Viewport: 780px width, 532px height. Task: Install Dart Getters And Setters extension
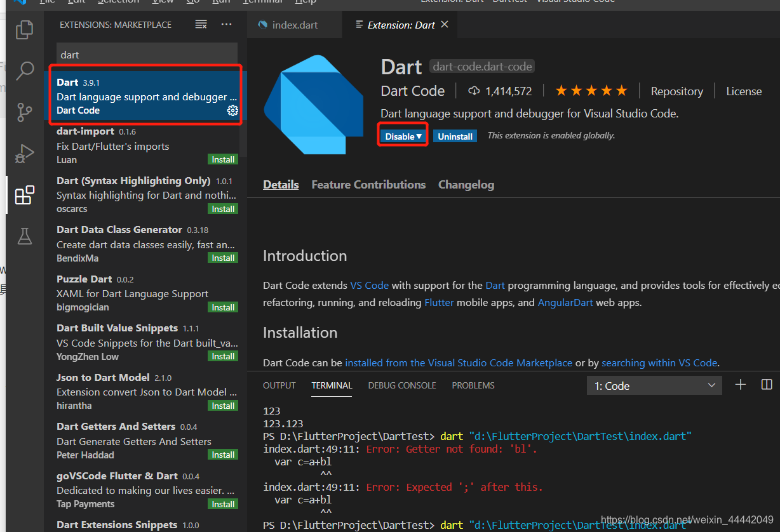[x=223, y=455]
